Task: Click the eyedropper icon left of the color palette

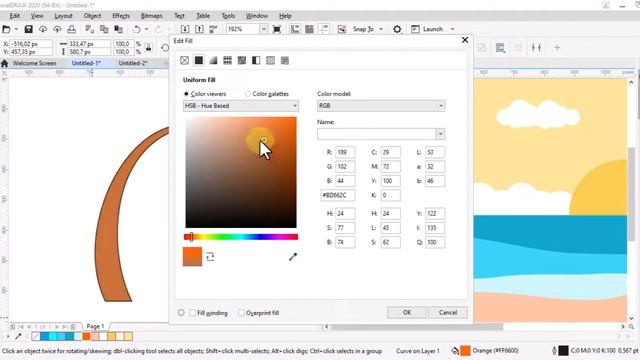Action: click(x=18, y=336)
